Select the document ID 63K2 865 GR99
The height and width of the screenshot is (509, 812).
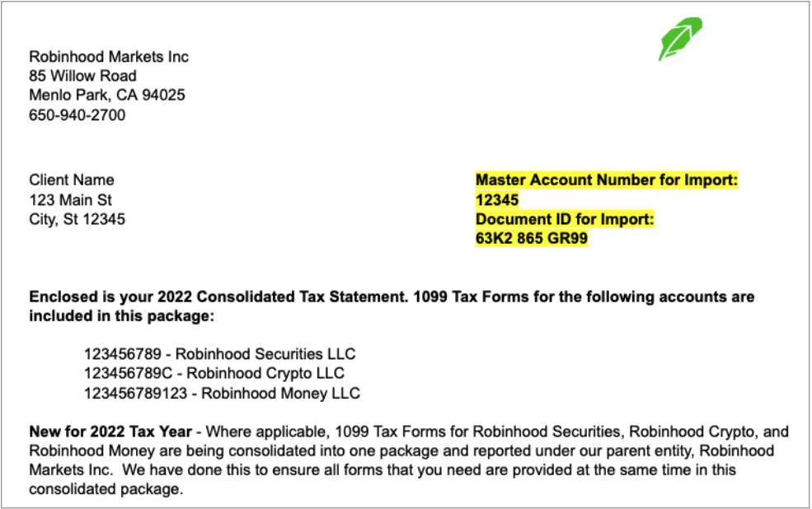pyautogui.click(x=532, y=240)
